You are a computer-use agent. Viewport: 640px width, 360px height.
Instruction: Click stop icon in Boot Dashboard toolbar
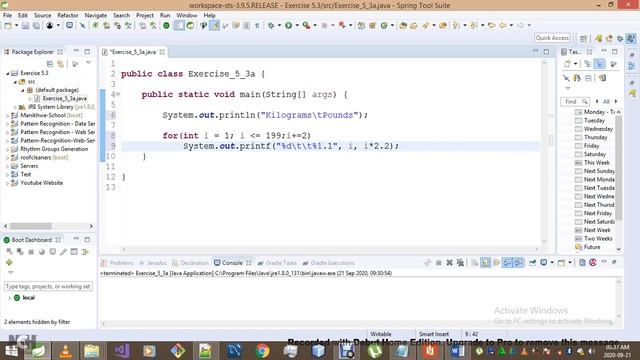pyautogui.click(x=31, y=252)
